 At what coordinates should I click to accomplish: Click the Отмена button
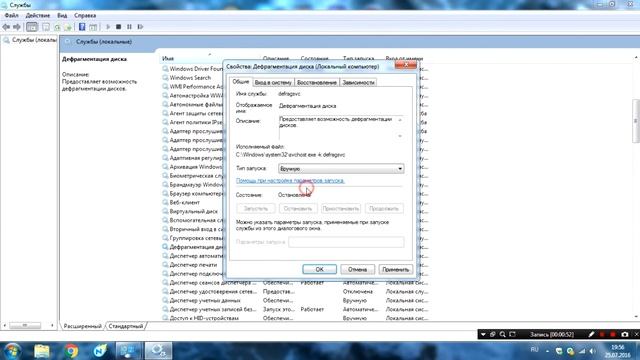[358, 269]
